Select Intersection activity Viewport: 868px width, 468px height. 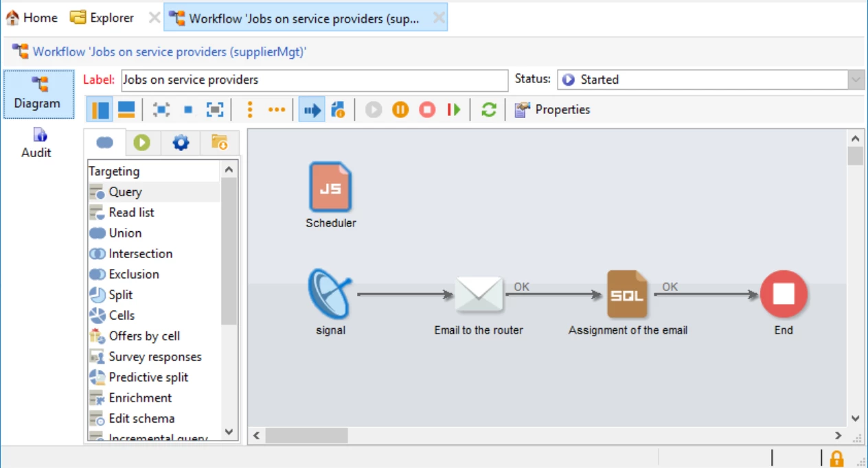click(x=154, y=254)
